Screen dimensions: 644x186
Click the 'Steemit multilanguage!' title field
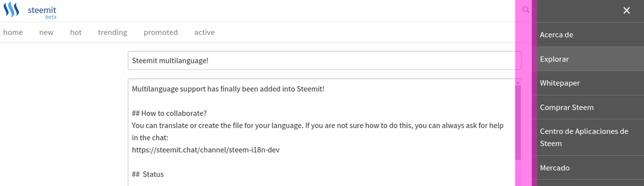click(x=325, y=60)
